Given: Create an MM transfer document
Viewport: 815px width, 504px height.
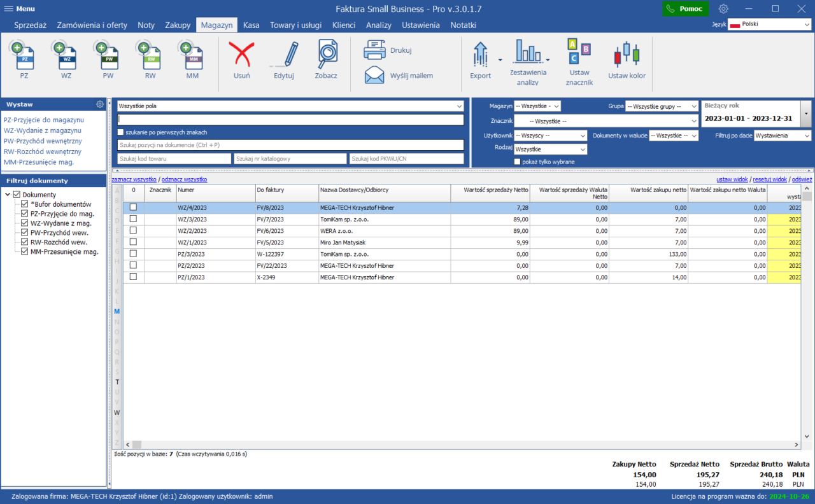Looking at the screenshot, I should coord(192,59).
